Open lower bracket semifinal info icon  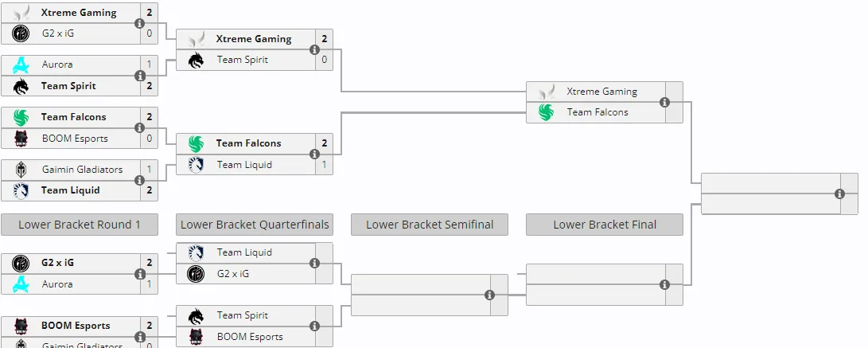pyautogui.click(x=489, y=295)
